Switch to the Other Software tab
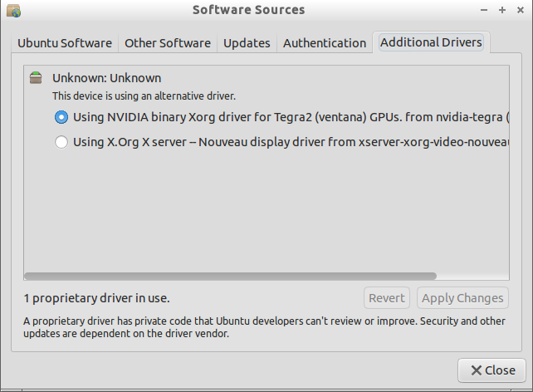The image size is (533, 392). tap(168, 43)
